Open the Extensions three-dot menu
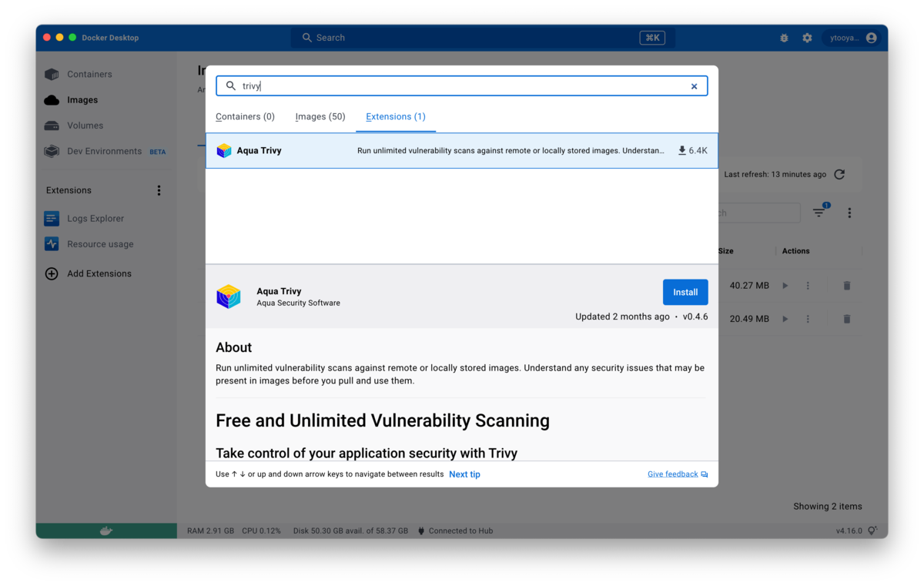Screen dimensions: 924x586 click(x=159, y=190)
